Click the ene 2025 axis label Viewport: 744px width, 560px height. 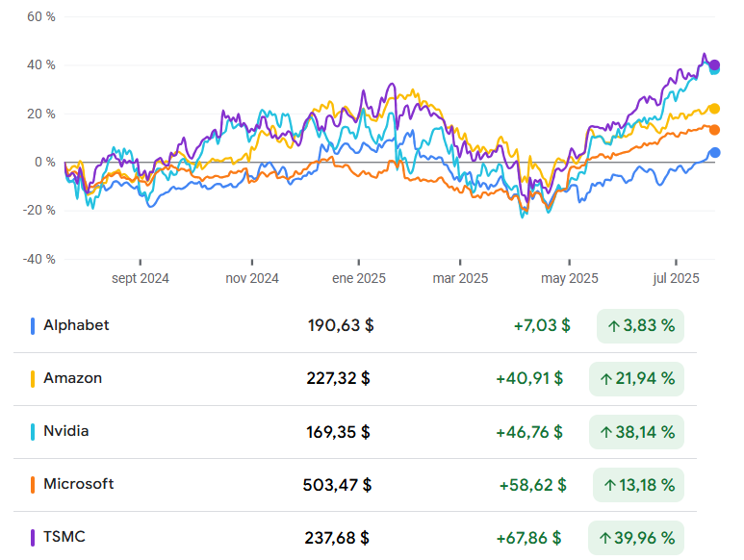[x=359, y=279]
